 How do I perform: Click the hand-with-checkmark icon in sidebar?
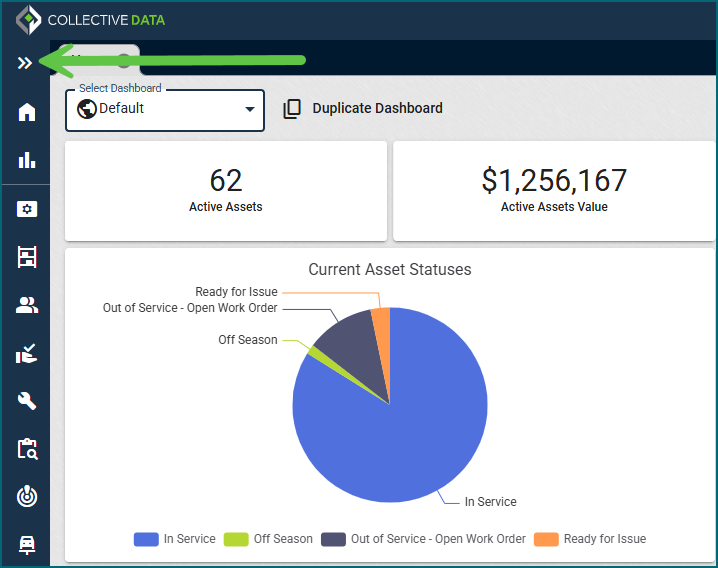pos(26,353)
